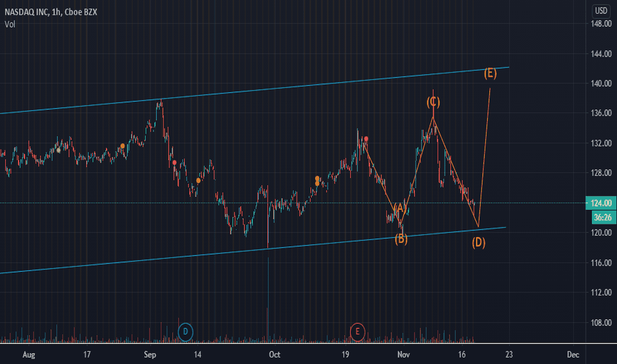This screenshot has height=364, width=617.
Task: Select the orange (A) wave label
Action: pos(400,208)
